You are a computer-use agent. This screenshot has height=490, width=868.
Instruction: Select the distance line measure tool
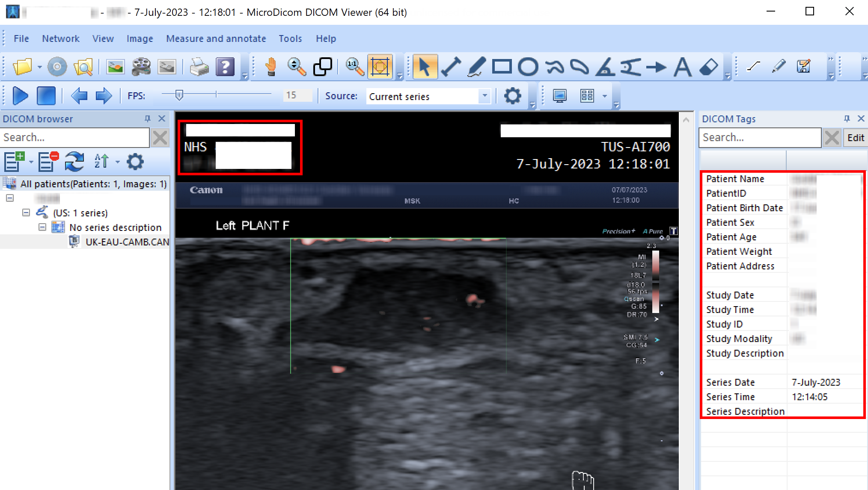451,67
